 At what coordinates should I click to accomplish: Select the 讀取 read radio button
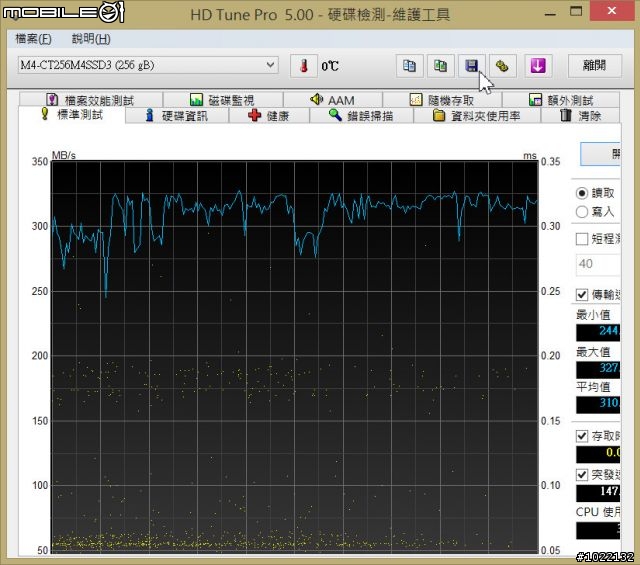tap(582, 193)
